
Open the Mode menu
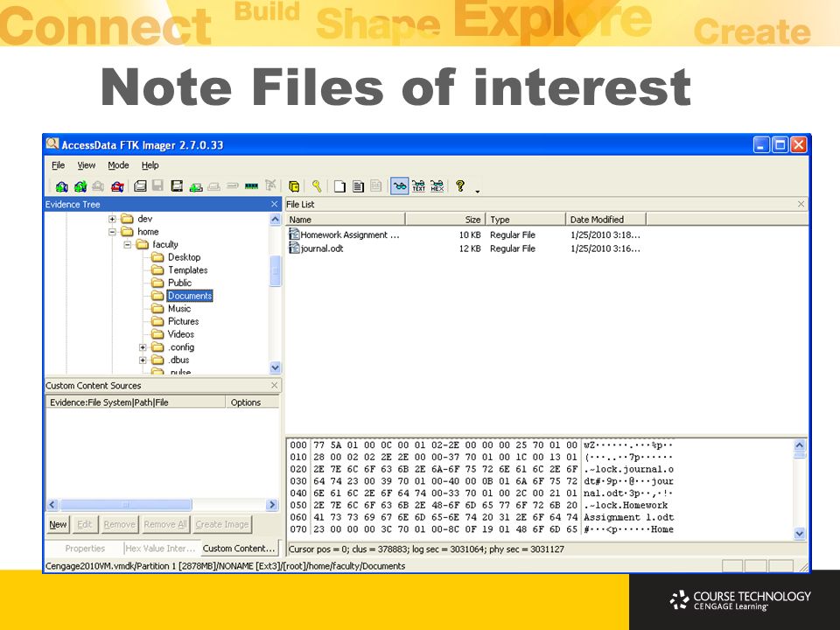pyautogui.click(x=118, y=165)
